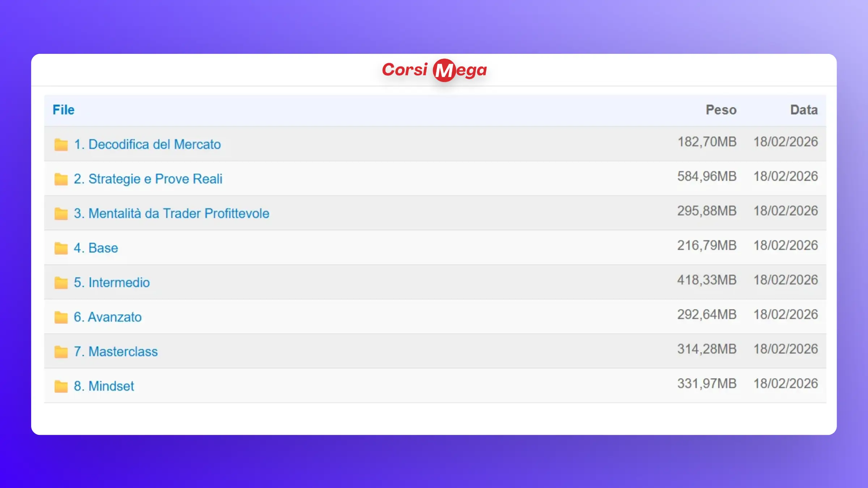Click the folder icon beside 4. Base
This screenshot has width=868, height=488.
pos(61,248)
